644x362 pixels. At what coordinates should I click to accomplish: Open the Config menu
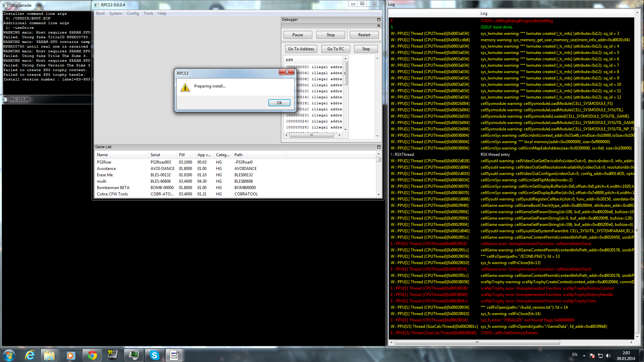point(132,13)
